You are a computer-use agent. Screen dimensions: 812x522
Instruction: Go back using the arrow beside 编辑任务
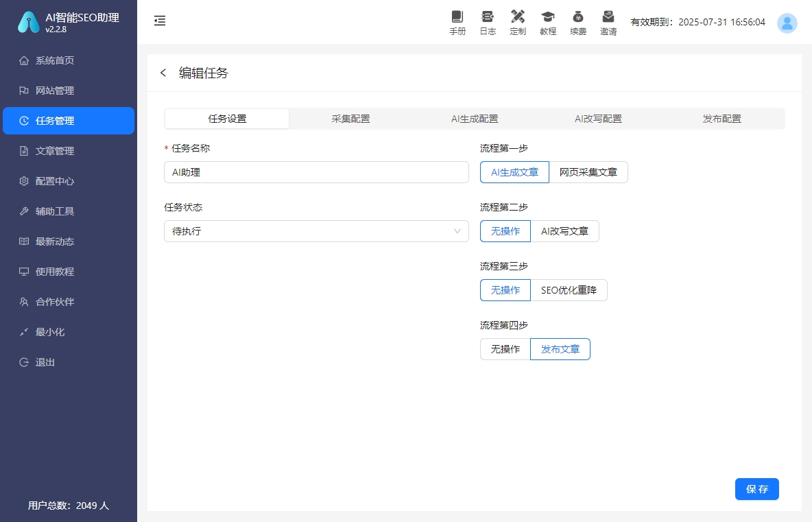pos(163,73)
